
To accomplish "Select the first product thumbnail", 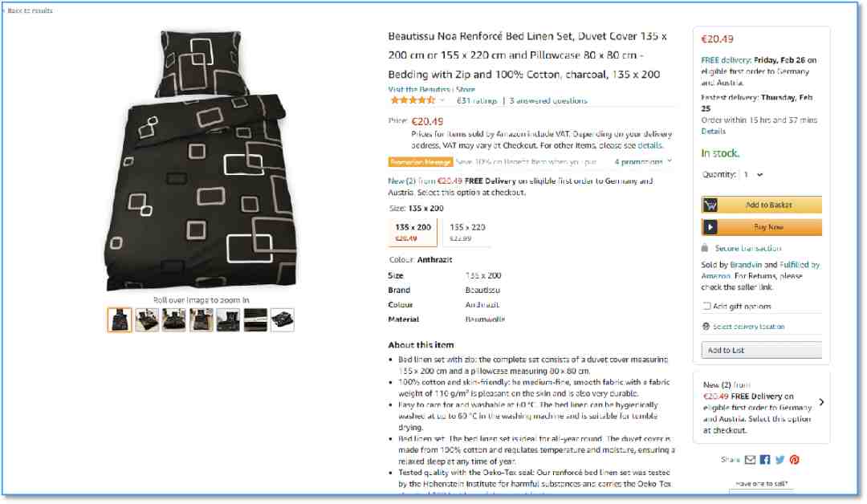I will click(120, 320).
